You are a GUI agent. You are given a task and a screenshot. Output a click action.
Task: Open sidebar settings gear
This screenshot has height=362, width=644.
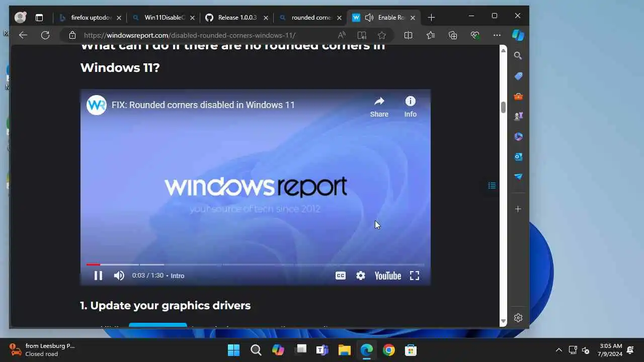(x=518, y=318)
